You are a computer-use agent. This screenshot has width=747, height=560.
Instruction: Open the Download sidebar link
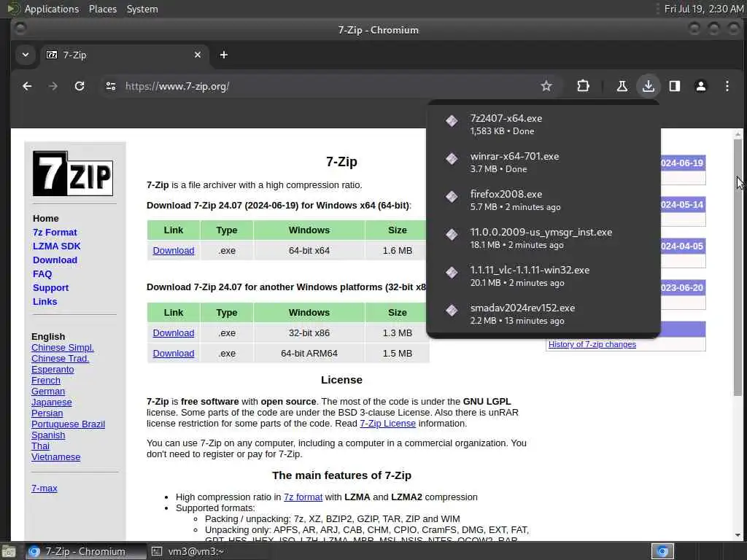pyautogui.click(x=55, y=260)
